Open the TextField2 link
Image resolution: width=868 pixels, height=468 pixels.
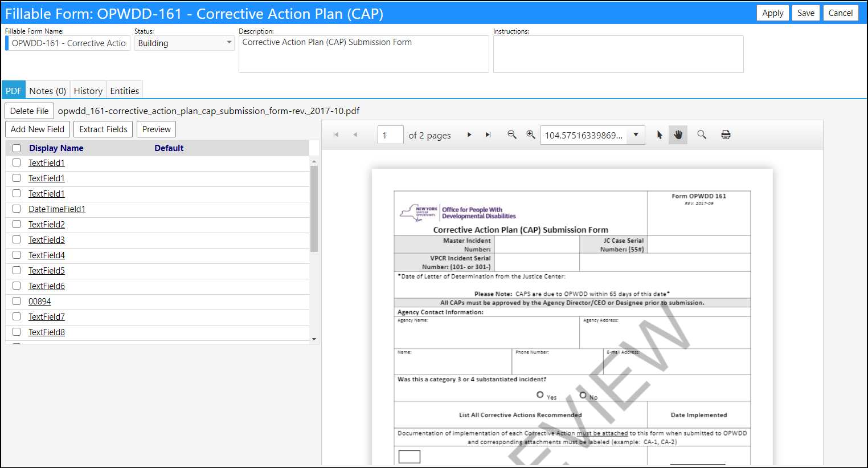(x=47, y=225)
